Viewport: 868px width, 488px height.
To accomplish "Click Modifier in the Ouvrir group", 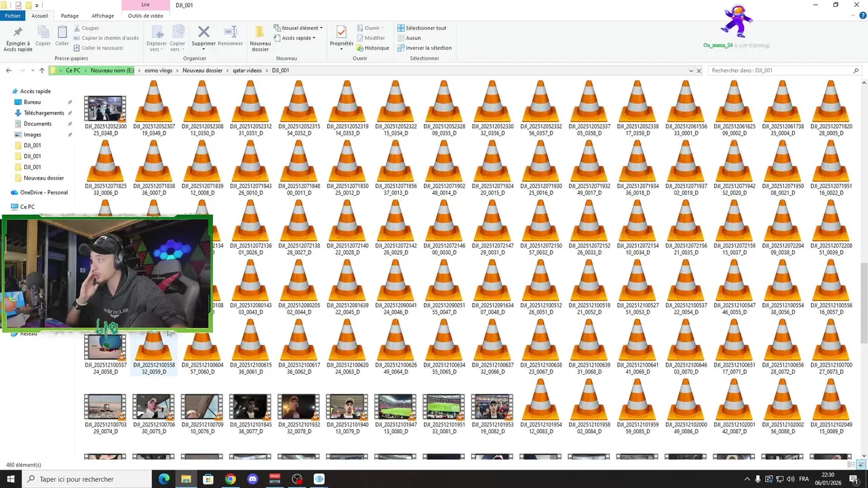I will point(371,38).
